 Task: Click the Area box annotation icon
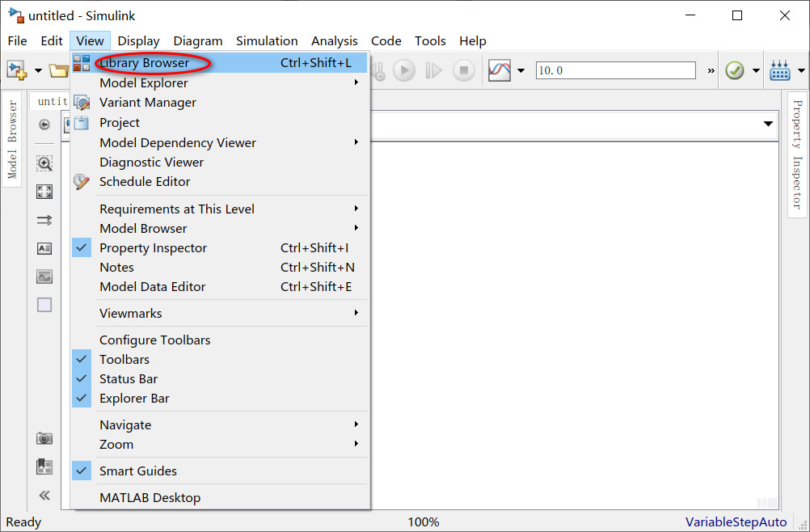[x=44, y=305]
